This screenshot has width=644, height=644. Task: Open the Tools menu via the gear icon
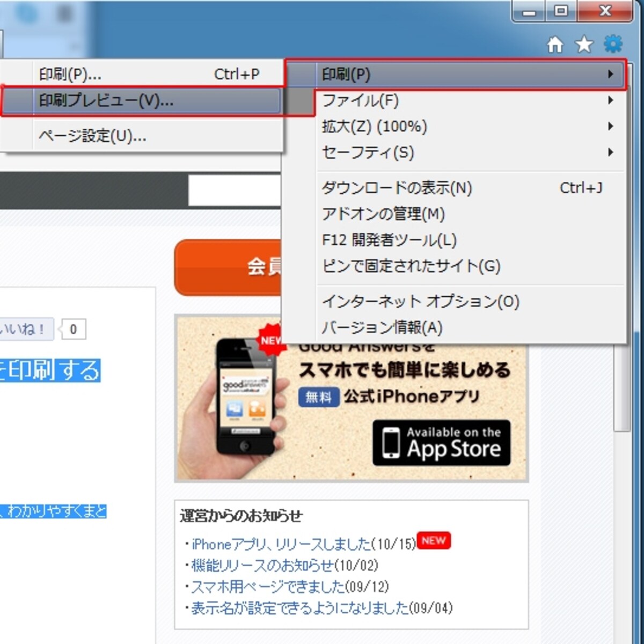(613, 44)
